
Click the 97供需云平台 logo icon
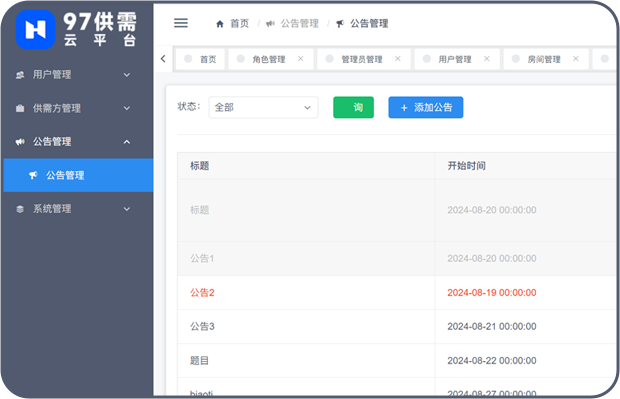(x=35, y=30)
